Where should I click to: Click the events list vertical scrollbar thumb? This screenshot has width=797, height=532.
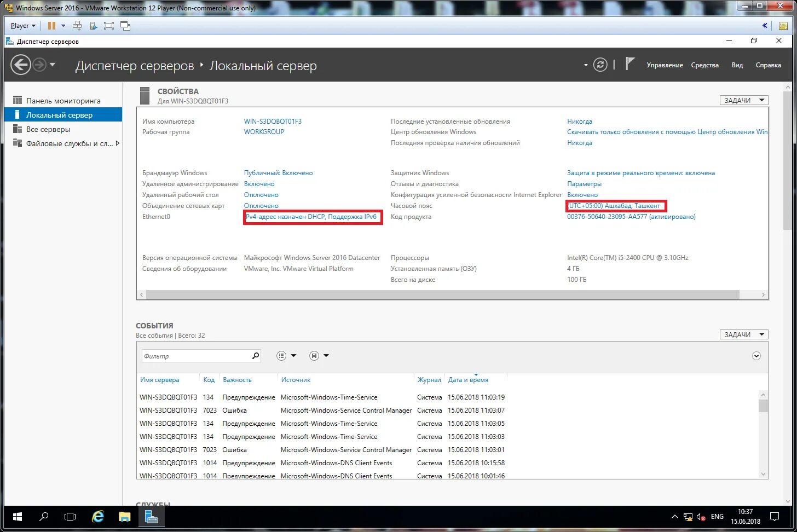763,406
